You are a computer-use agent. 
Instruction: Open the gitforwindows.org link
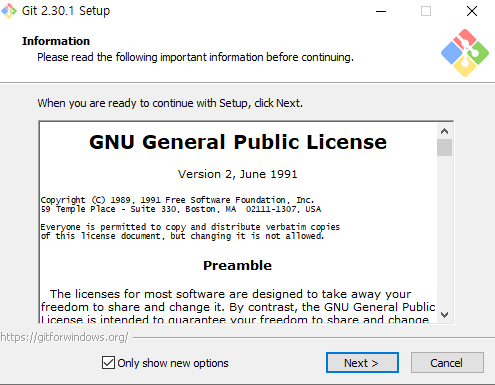(64, 337)
